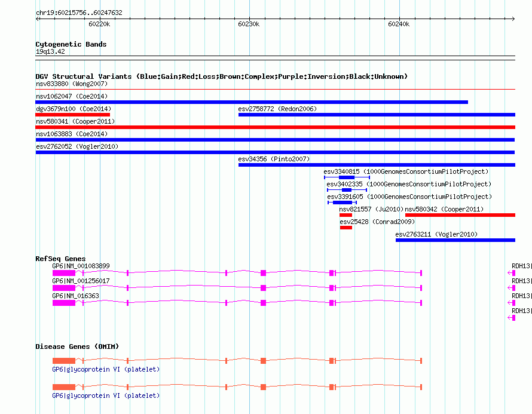Click the nsv1062047 (Coe2014) blue gain bar
The image size is (532, 414).
tap(252, 102)
